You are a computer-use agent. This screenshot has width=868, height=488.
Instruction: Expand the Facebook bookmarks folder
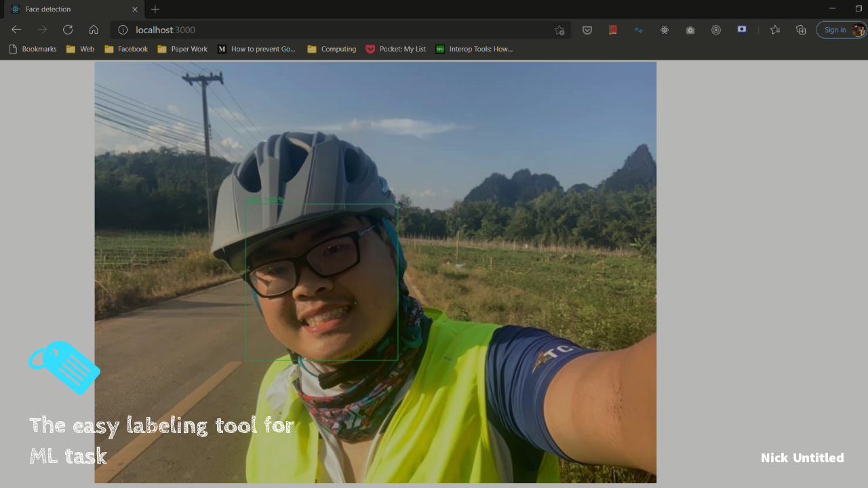coord(126,49)
